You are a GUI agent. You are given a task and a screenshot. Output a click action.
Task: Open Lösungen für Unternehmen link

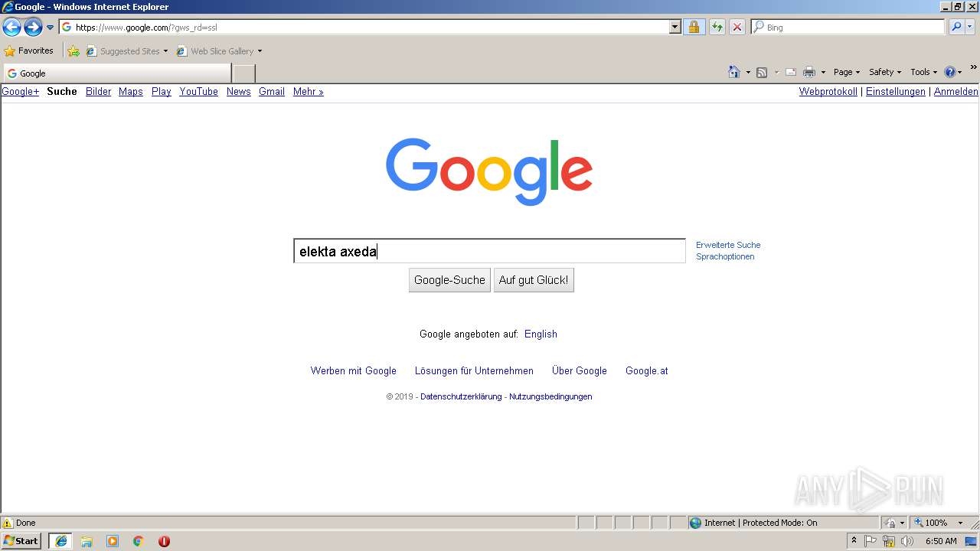click(474, 370)
